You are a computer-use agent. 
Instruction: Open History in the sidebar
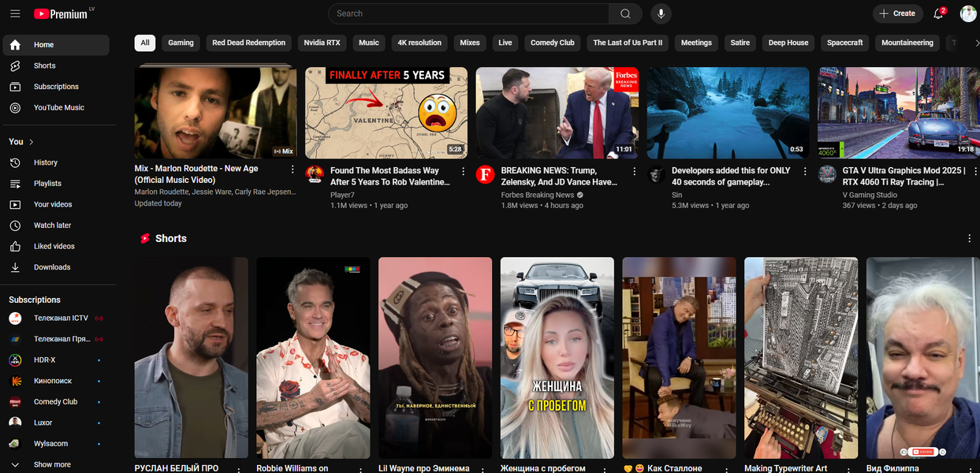click(56, 162)
